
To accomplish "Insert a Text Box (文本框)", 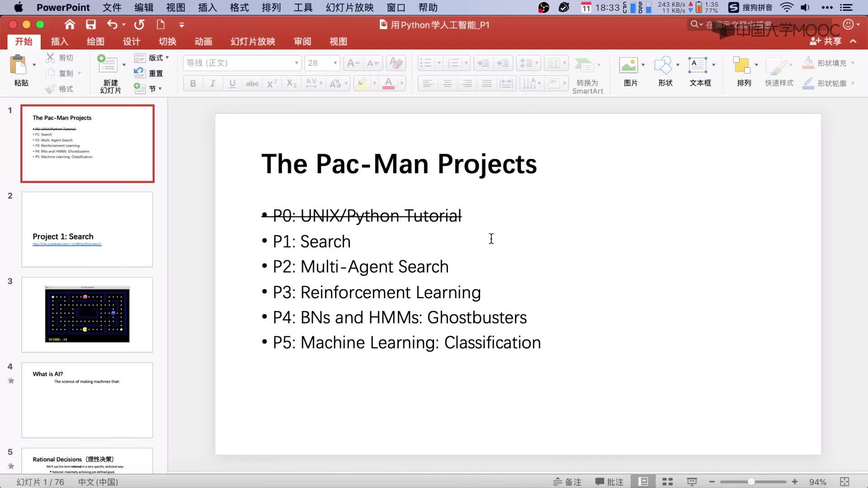I will [700, 71].
